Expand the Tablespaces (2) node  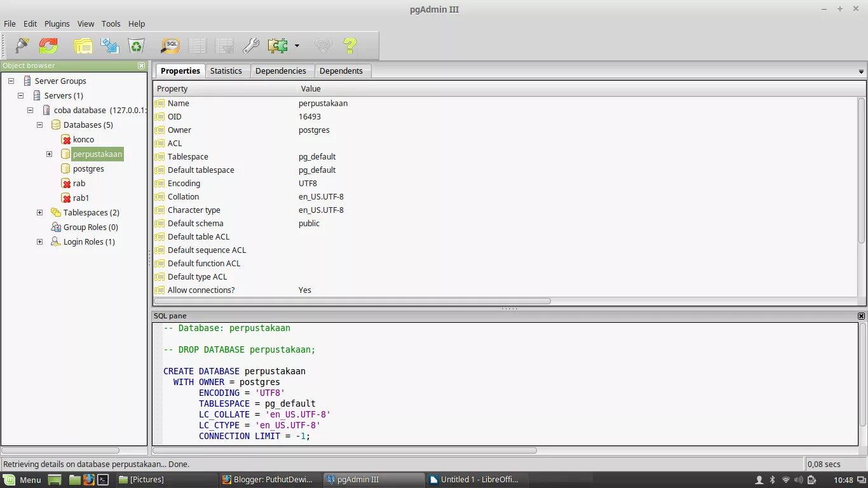coord(39,212)
